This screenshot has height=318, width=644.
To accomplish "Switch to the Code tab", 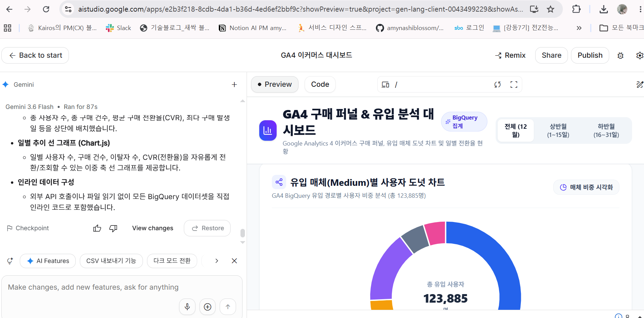I will click(320, 84).
